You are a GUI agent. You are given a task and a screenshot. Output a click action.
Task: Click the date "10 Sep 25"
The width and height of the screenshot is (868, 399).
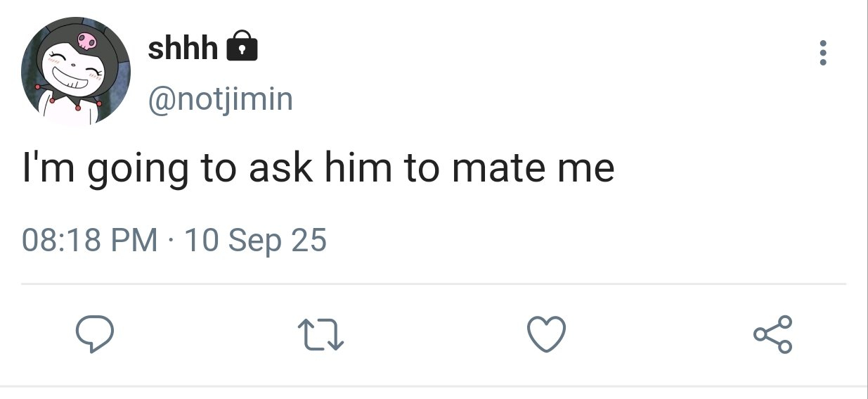coord(255,241)
